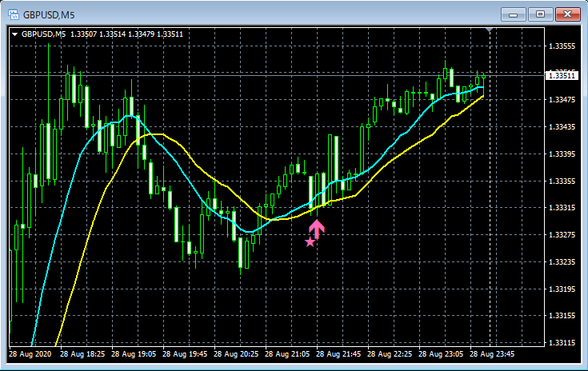Image resolution: width=588 pixels, height=371 pixels.
Task: Maximize the GBPUSD,M5 chart window
Action: pos(540,14)
